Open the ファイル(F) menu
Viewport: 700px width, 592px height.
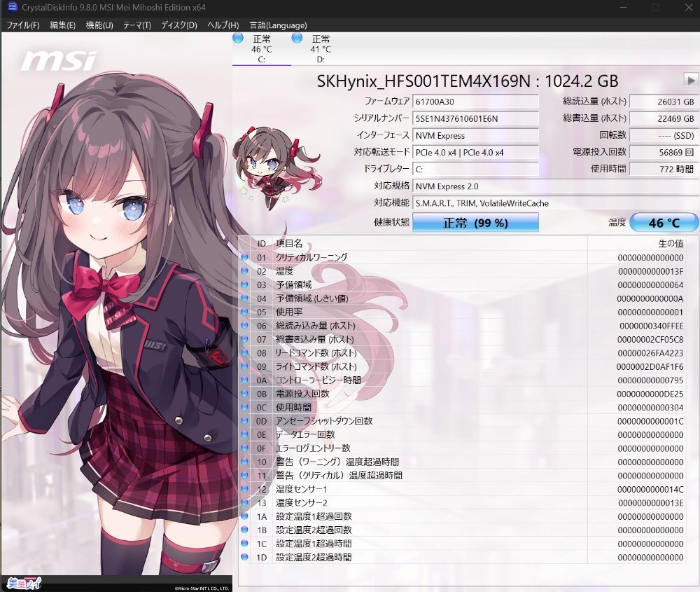[x=23, y=25]
